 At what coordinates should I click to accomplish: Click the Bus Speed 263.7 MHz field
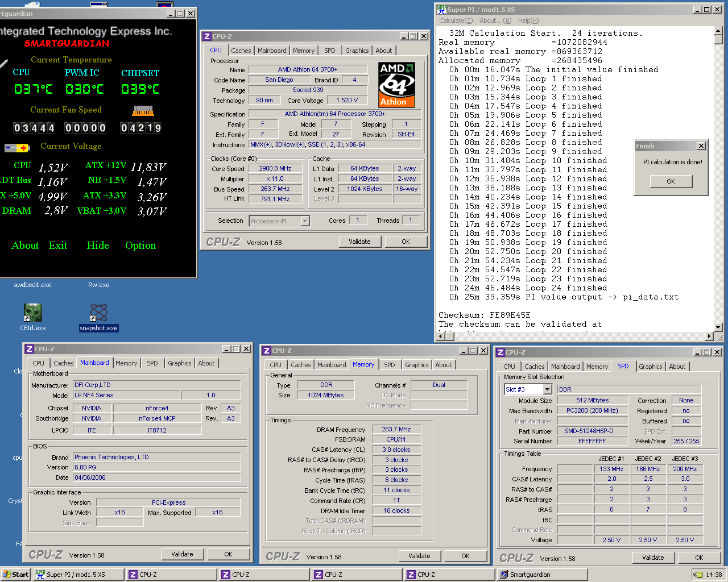(275, 189)
